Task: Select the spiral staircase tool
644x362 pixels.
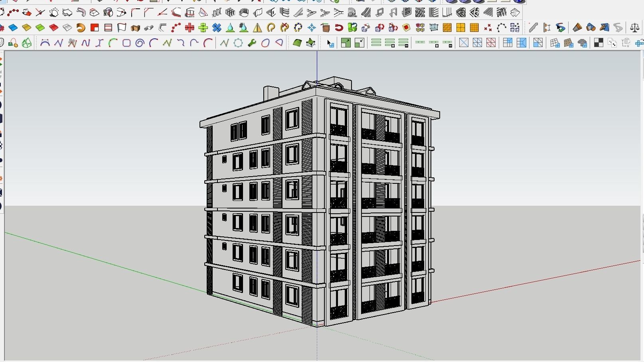Action: 352,13
